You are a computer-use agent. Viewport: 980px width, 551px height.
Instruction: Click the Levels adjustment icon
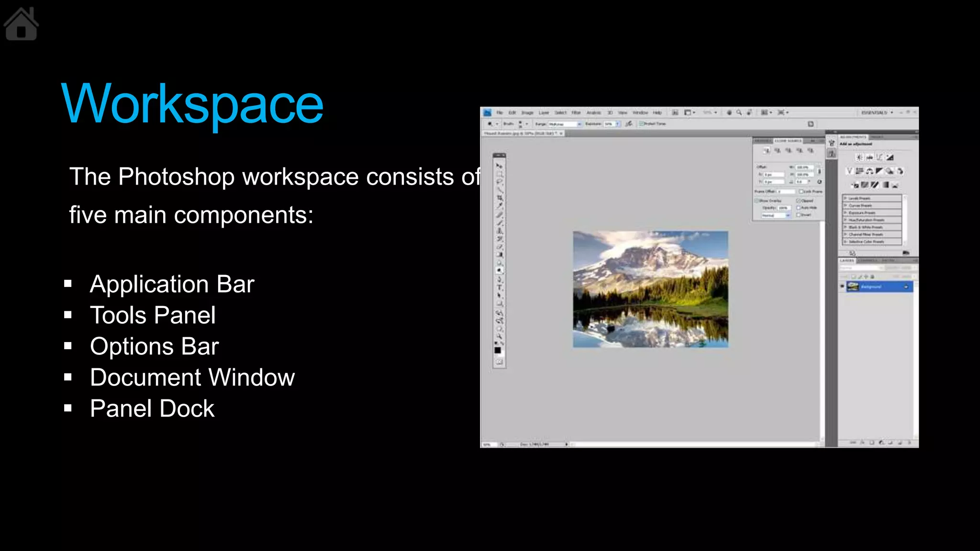point(869,157)
